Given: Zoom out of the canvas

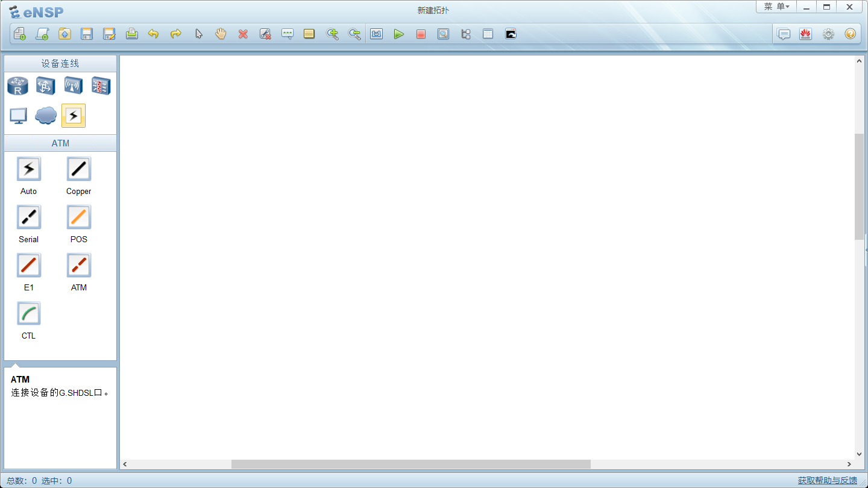Looking at the screenshot, I should click(x=354, y=34).
